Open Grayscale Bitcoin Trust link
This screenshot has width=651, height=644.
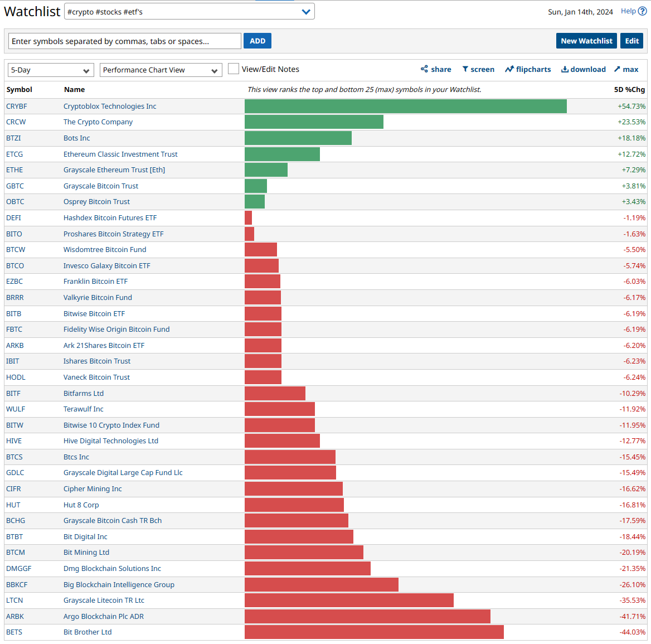(101, 186)
